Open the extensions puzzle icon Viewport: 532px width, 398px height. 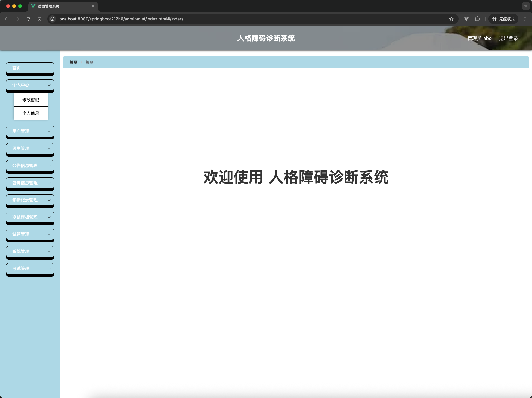pos(477,19)
